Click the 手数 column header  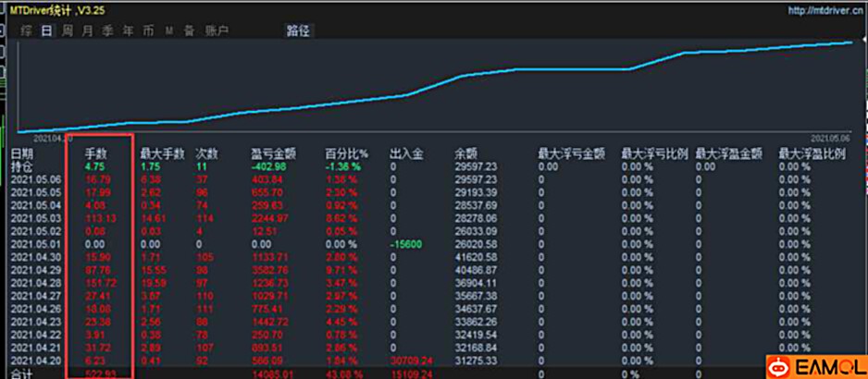(x=96, y=153)
